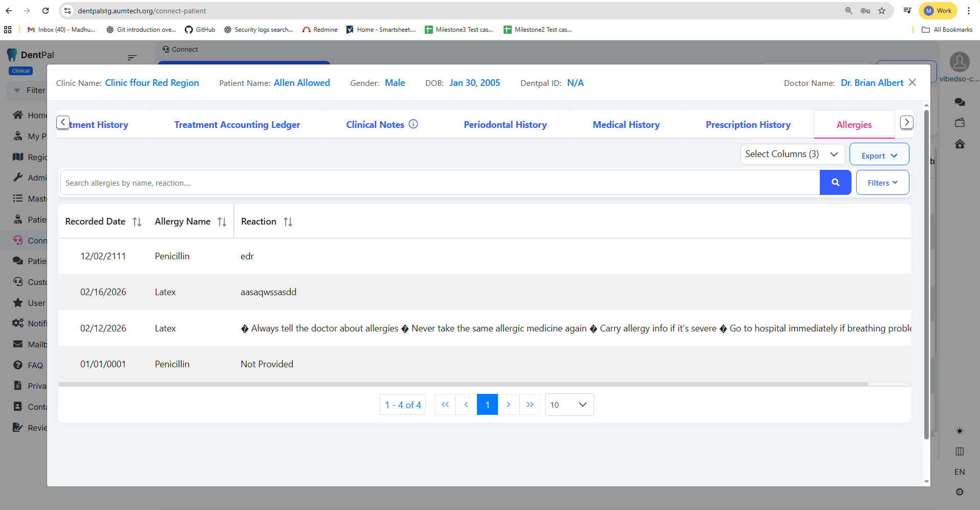The width and height of the screenshot is (980, 510).
Task: Select page 1 in pagination
Action: [487, 405]
